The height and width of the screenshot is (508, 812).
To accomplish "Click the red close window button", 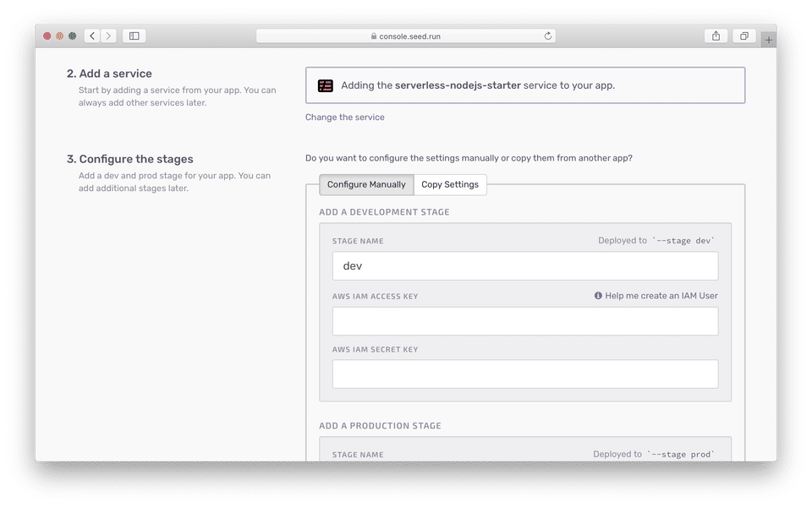I will coord(47,36).
